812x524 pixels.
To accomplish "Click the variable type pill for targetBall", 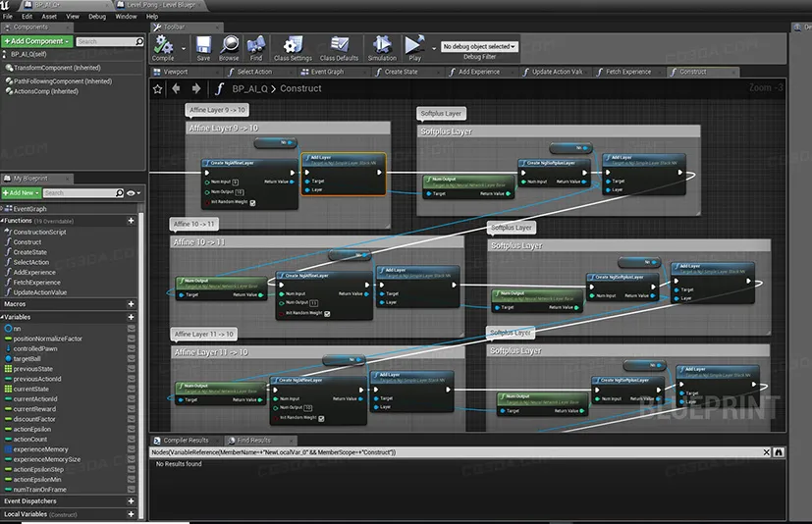I will [x=8, y=358].
